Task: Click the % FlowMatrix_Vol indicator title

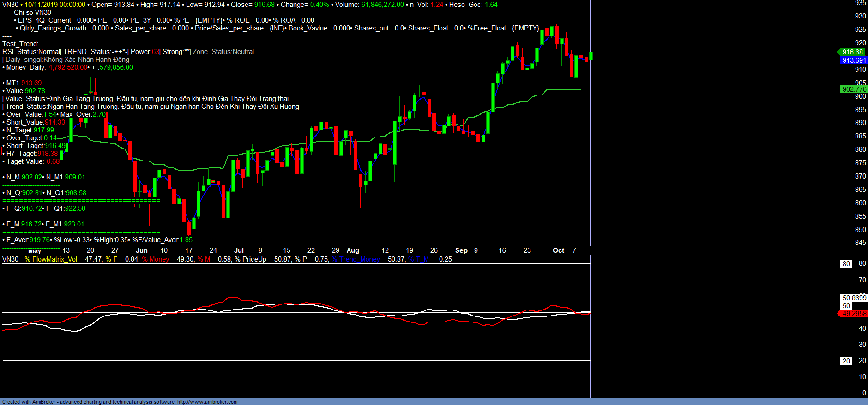Action: point(51,259)
